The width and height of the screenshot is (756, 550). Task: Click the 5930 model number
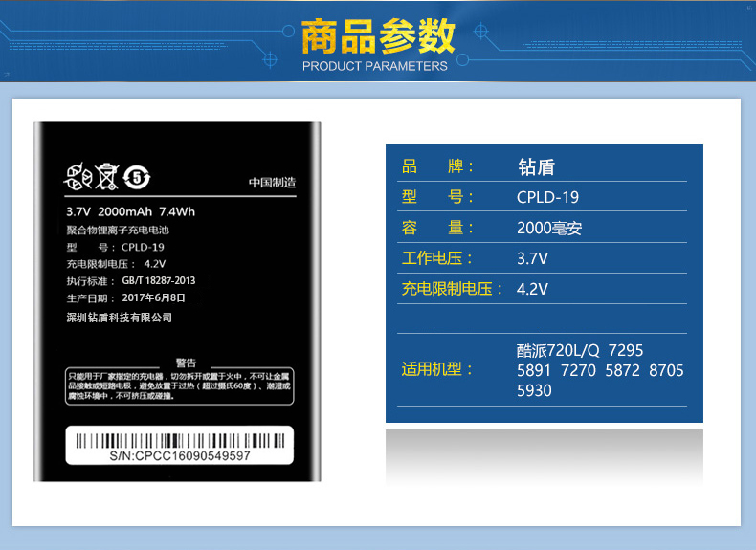point(534,390)
